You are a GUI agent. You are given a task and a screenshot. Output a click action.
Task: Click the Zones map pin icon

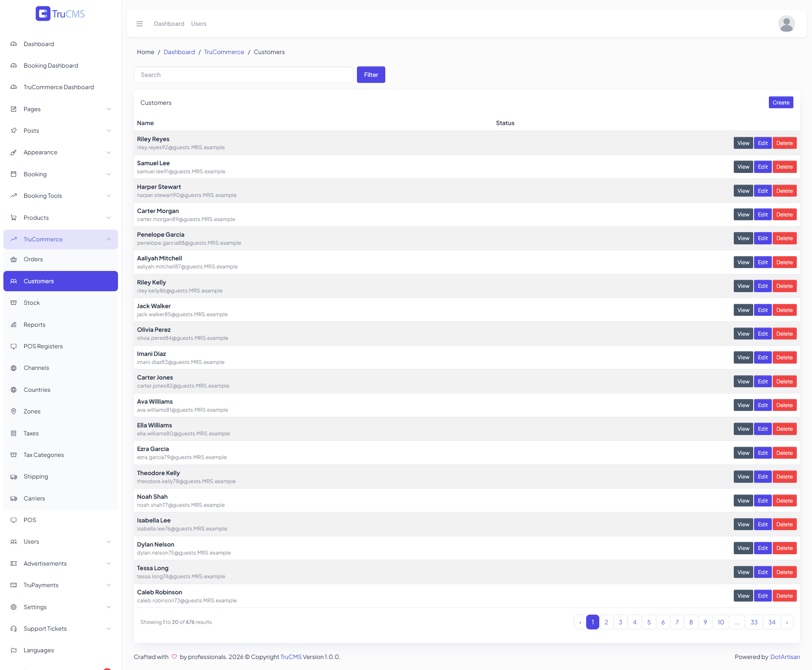(x=14, y=411)
